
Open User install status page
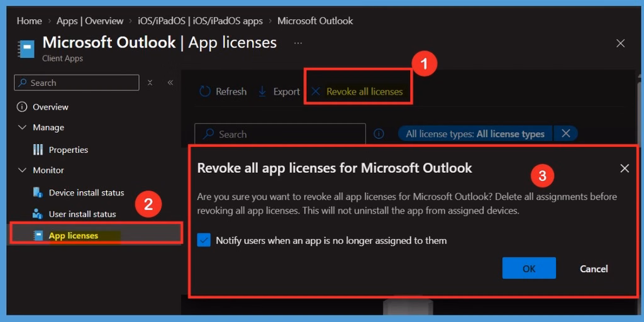coord(82,214)
